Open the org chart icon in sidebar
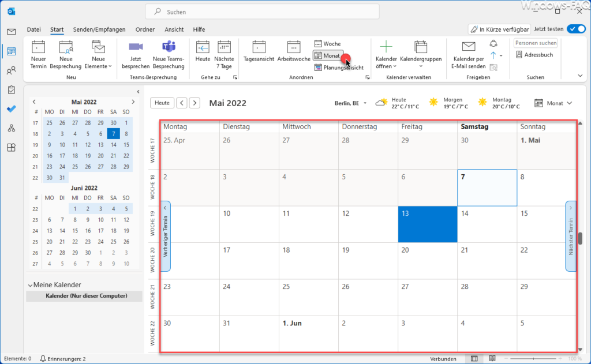The height and width of the screenshot is (364, 591). point(12,128)
